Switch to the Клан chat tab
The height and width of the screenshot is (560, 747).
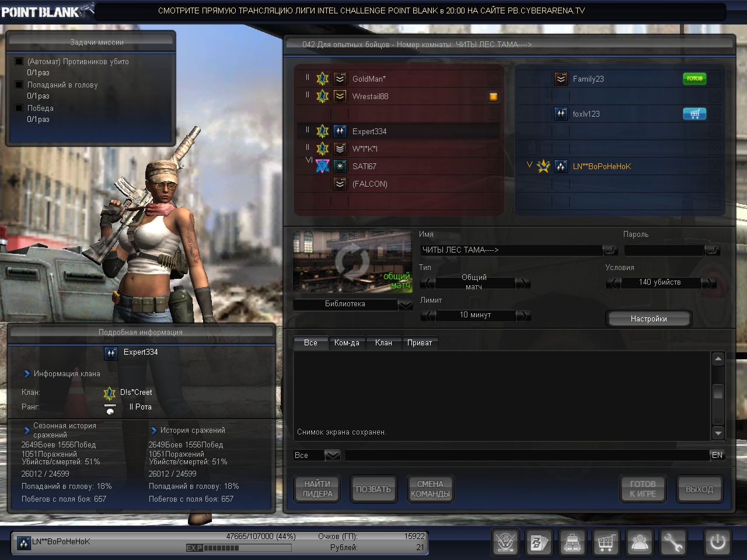pos(383,343)
